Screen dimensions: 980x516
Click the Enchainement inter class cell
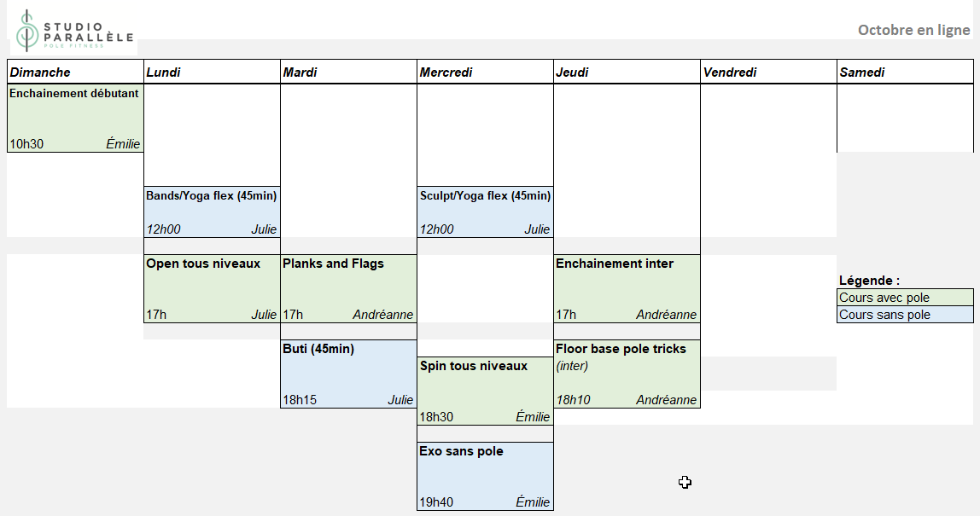point(627,288)
